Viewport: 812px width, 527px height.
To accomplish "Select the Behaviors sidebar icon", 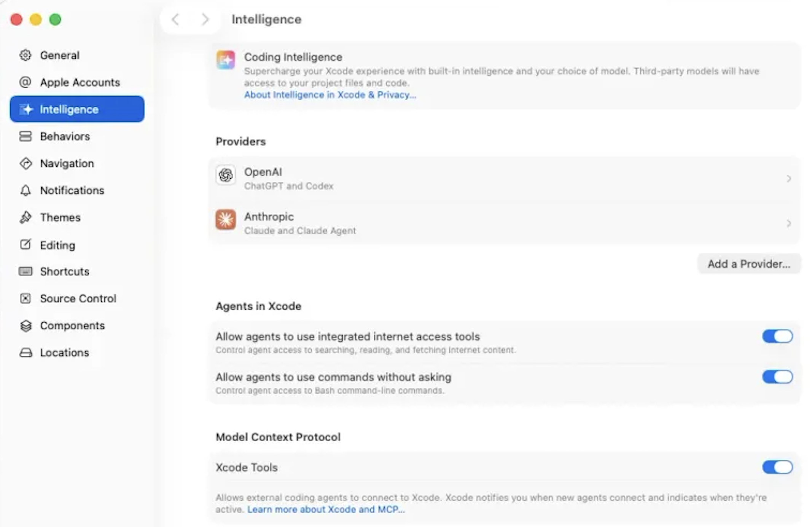I will pyautogui.click(x=25, y=136).
